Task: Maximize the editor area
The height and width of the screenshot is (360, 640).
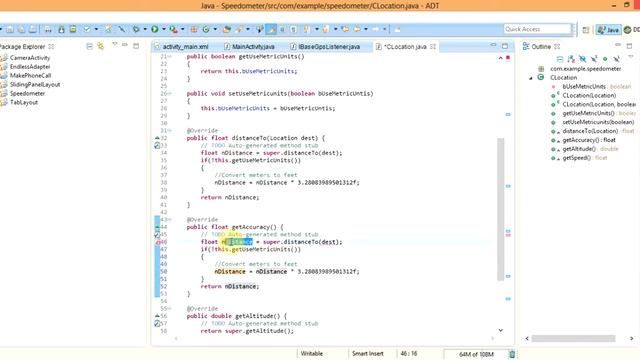Action: tap(505, 46)
